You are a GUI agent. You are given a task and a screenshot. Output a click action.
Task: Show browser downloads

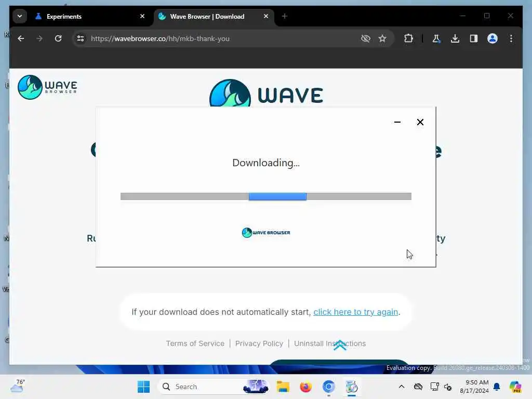pos(455,38)
